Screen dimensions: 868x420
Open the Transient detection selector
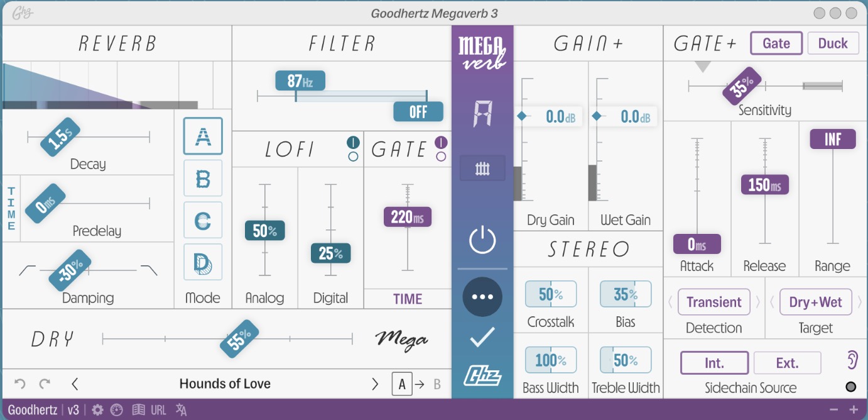click(x=714, y=302)
